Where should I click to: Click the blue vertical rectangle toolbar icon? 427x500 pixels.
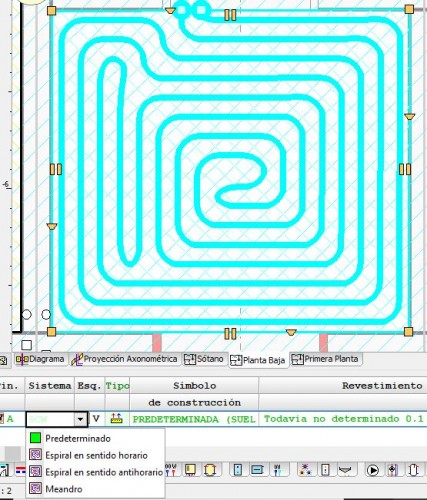coord(238,470)
